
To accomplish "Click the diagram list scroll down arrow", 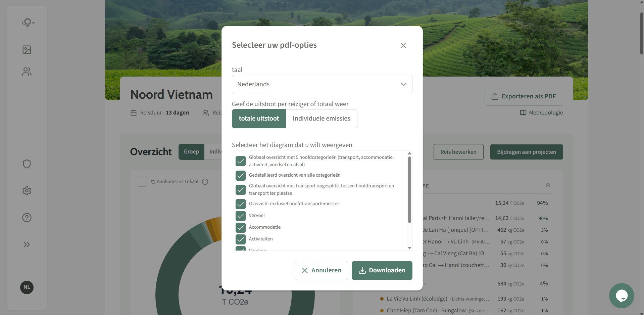I will point(409,248).
